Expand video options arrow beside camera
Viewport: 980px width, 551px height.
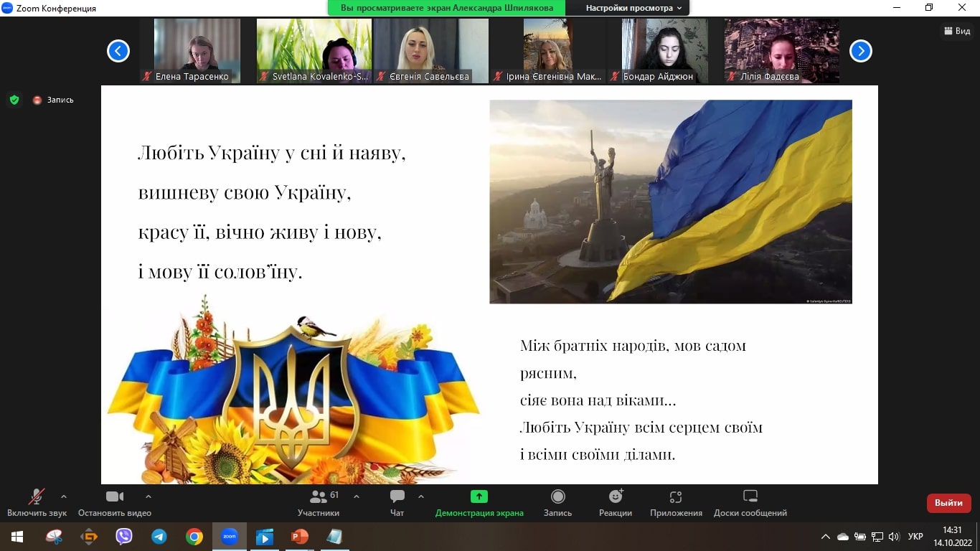[x=149, y=496]
